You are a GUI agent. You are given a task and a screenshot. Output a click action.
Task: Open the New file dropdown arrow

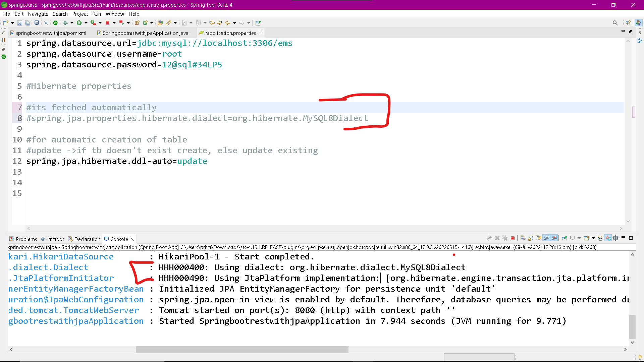pos(12,23)
